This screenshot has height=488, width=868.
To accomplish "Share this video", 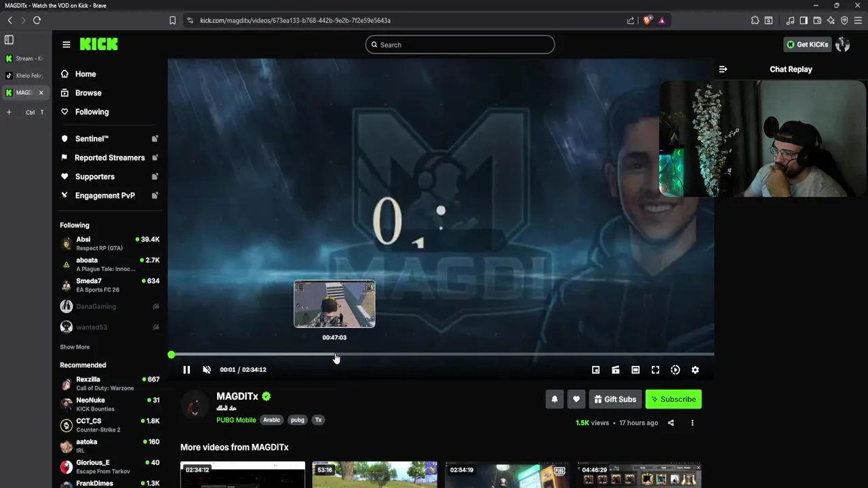I will 671,423.
